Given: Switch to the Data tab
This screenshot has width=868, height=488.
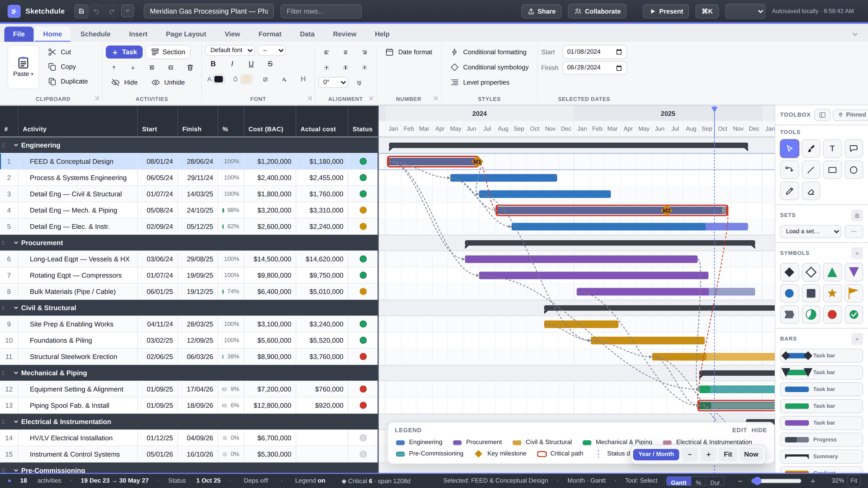Looking at the screenshot, I should point(307,34).
